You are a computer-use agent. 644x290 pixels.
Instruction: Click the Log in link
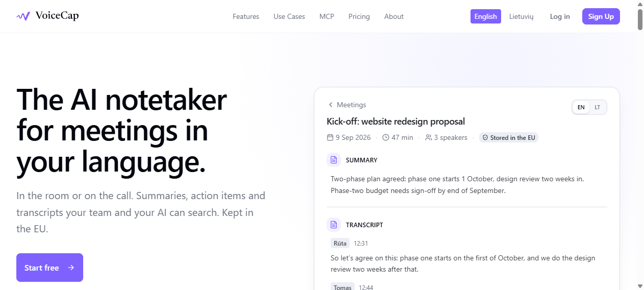(560, 16)
